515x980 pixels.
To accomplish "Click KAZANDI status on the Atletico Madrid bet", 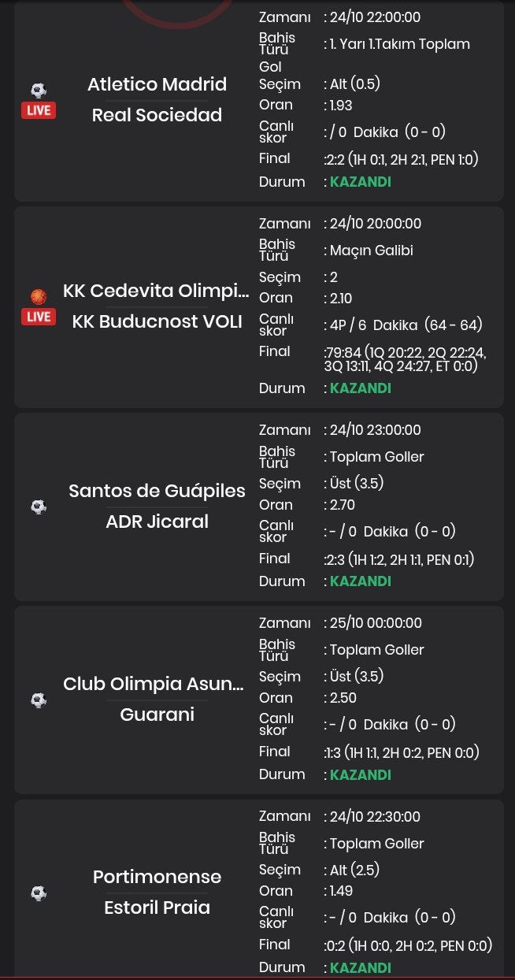I will [361, 182].
